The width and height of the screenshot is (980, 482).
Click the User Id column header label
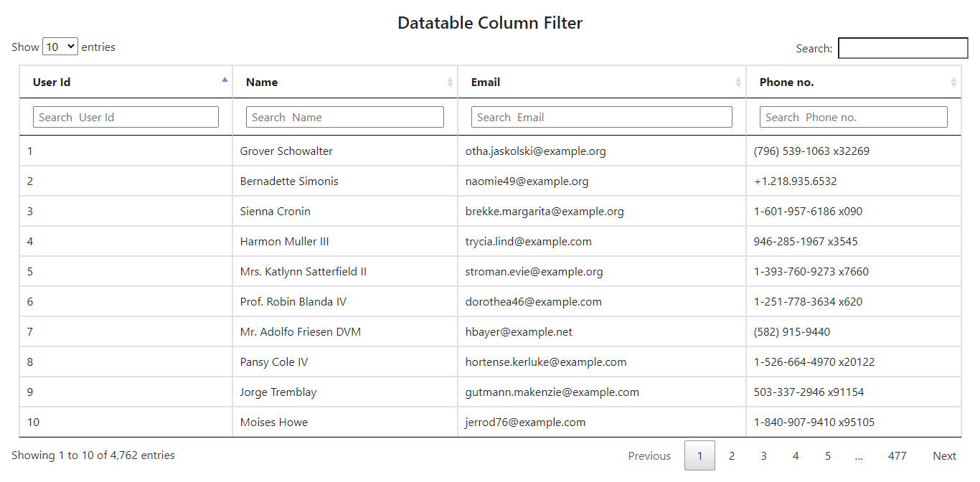click(x=52, y=82)
